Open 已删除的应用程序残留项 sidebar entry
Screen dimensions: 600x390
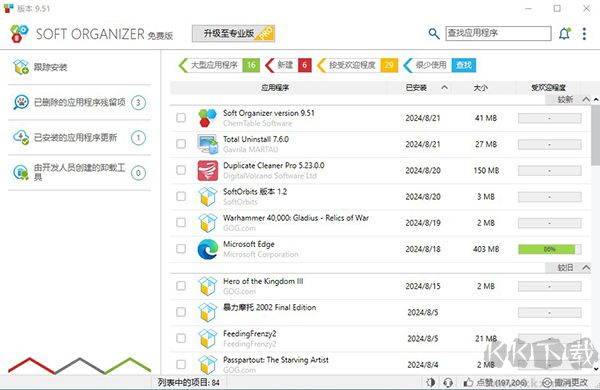coord(80,102)
